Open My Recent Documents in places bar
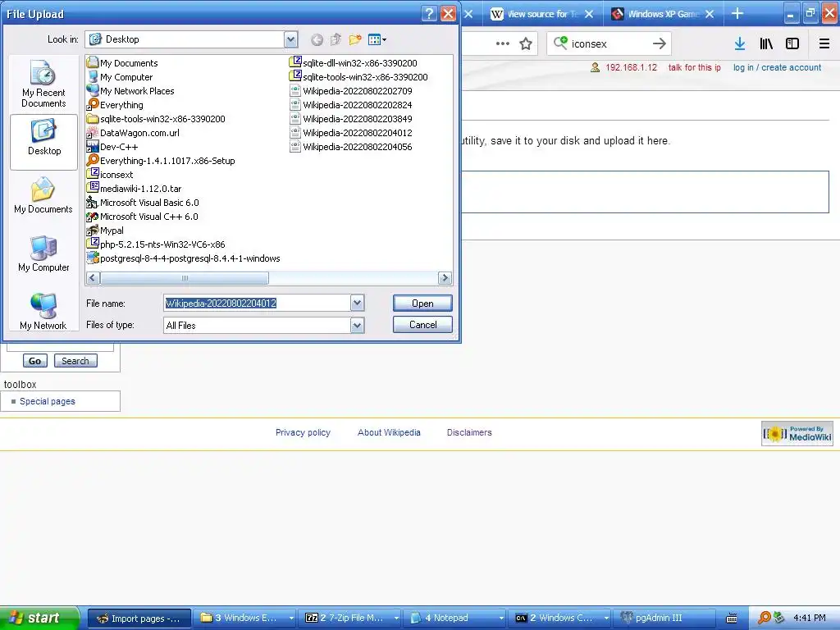 point(43,84)
